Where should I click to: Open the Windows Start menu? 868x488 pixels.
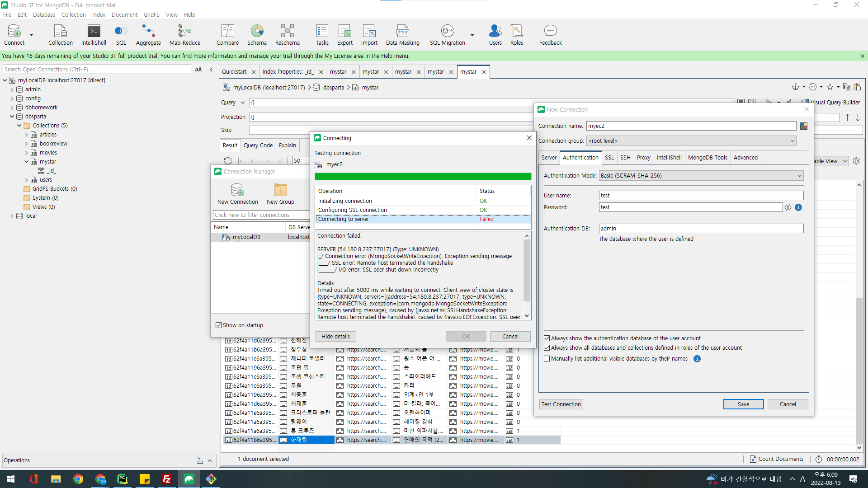coord(11,479)
